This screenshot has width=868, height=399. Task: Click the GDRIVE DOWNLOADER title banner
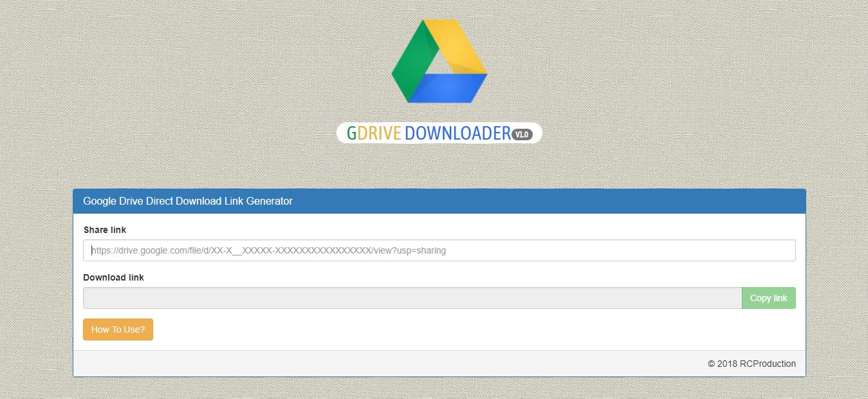point(439,133)
